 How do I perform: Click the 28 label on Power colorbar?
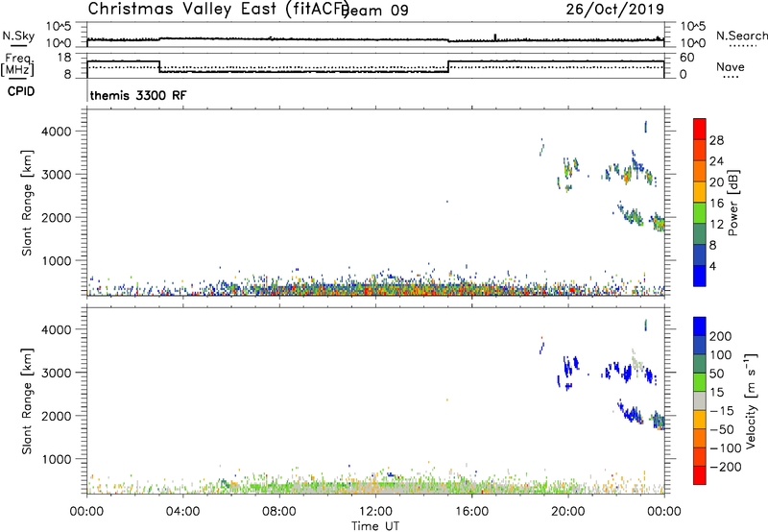716,140
